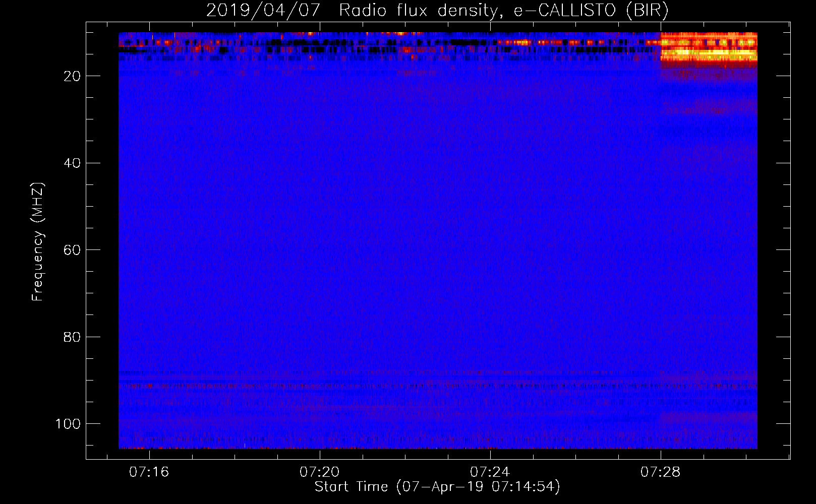Click the 40 MHz frequency tick label

72,163
